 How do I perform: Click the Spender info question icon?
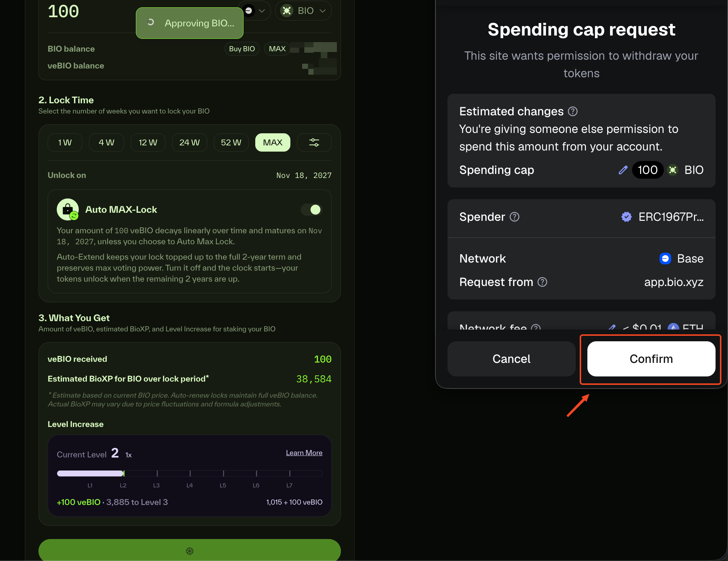[x=515, y=217]
